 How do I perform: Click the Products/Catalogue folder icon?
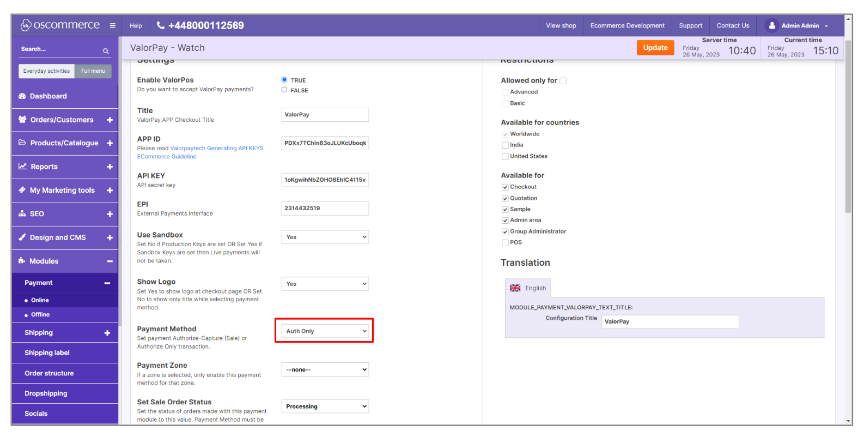[23, 142]
